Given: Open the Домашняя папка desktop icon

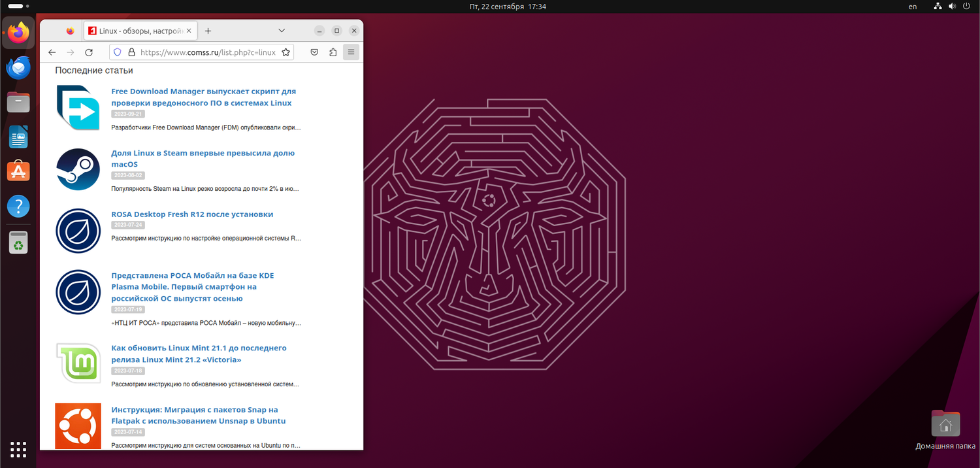Looking at the screenshot, I should point(945,430).
